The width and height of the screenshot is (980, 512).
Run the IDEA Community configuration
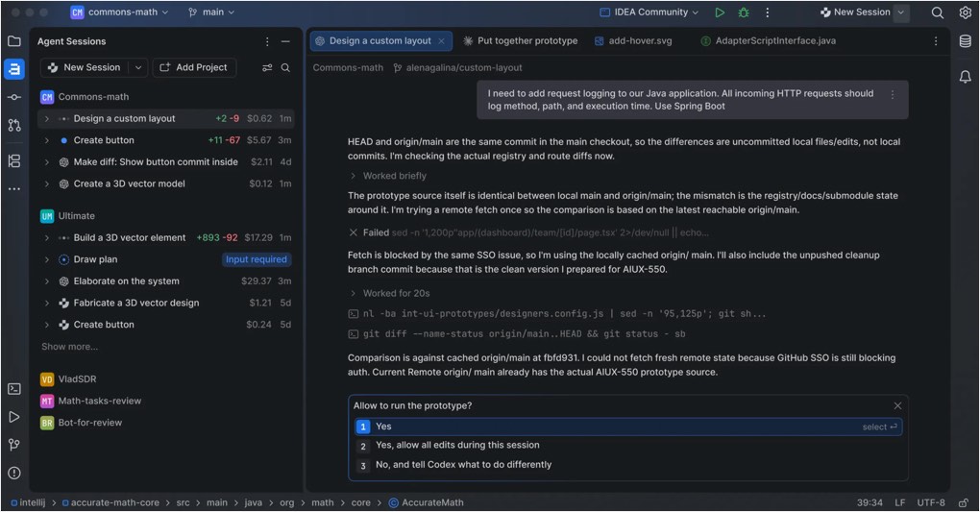[720, 12]
